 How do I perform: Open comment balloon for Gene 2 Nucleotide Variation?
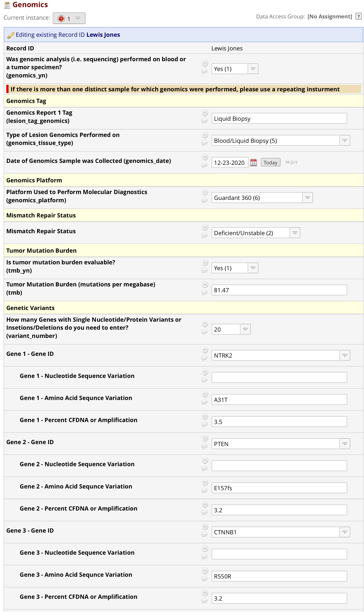[204, 468]
